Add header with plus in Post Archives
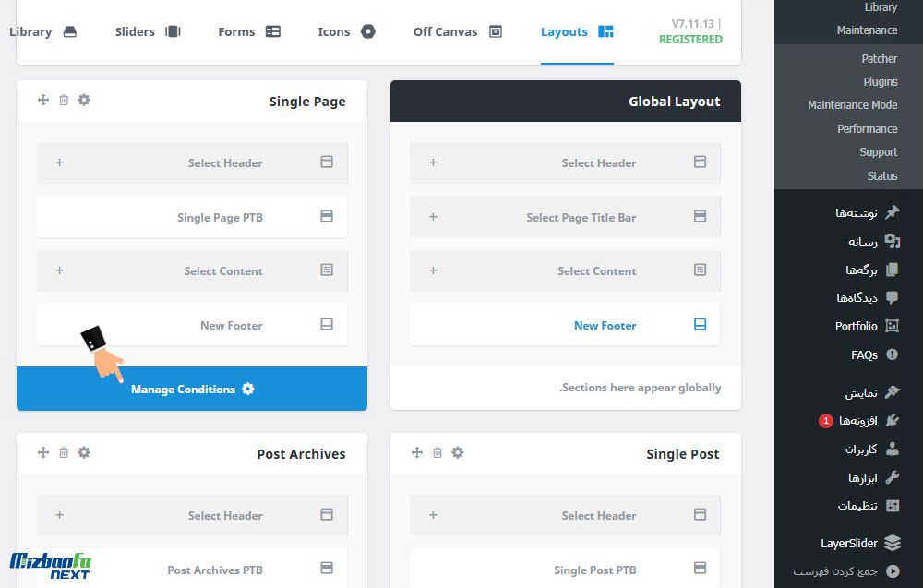This screenshot has width=923, height=588. pos(59,515)
